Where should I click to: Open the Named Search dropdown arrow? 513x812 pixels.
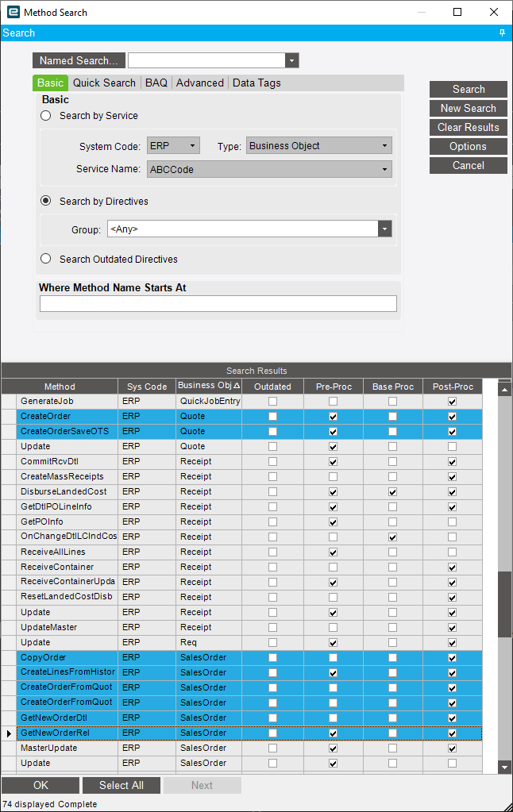[x=291, y=60]
